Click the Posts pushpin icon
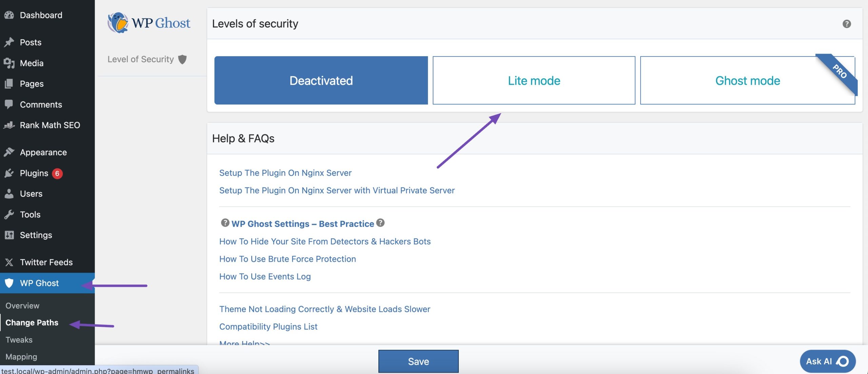The image size is (868, 374). pos(9,42)
